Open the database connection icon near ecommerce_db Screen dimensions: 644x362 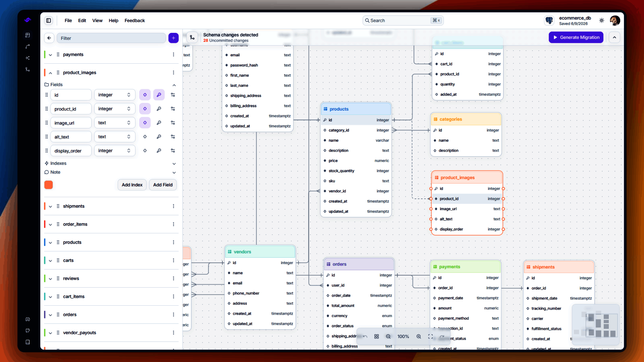point(549,20)
